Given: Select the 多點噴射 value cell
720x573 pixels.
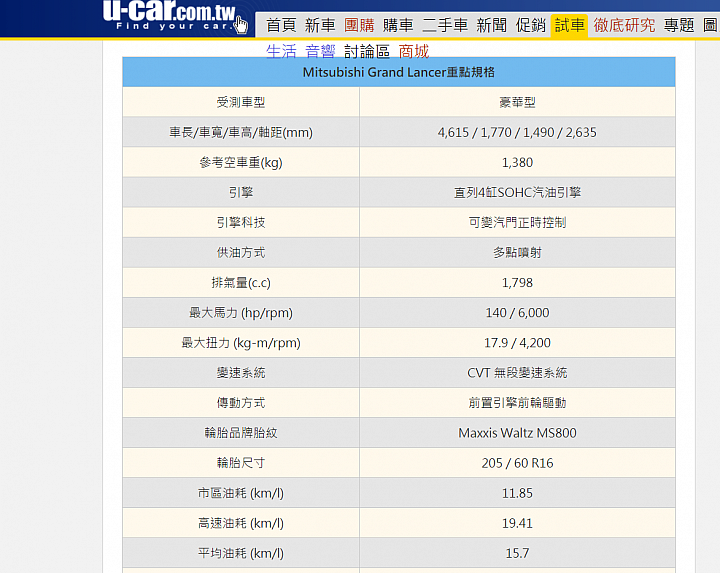Looking at the screenshot, I should (517, 253).
